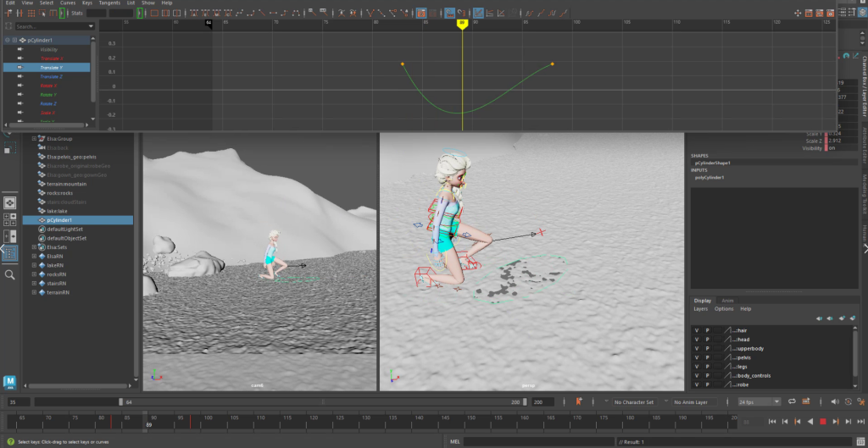Open the 24 fps frame rate dropdown
The image size is (868, 448).
pos(759,402)
